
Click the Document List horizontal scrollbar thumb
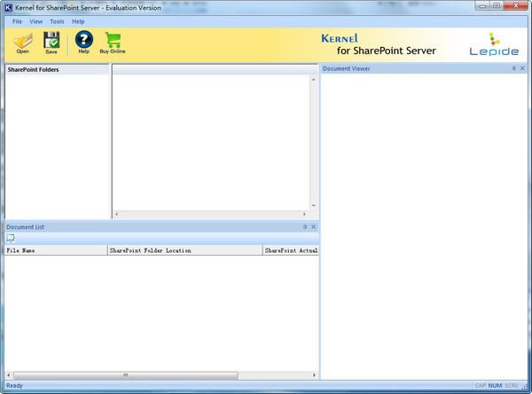125,375
